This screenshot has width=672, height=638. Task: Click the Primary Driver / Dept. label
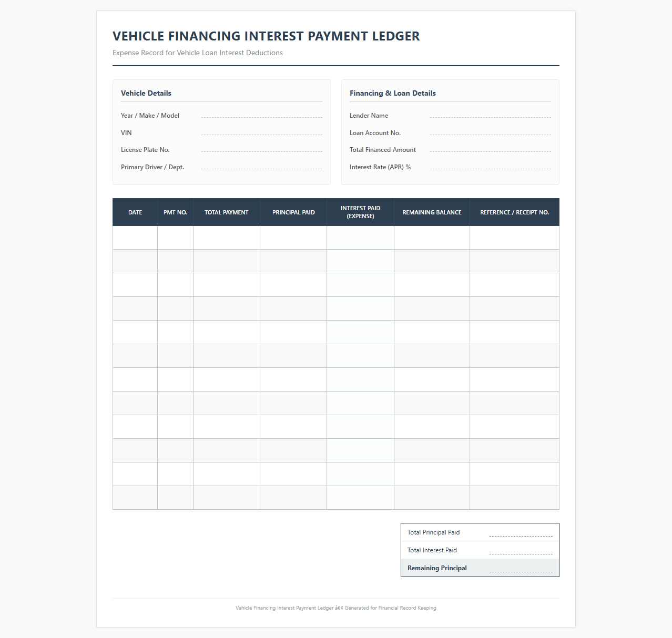coord(152,167)
